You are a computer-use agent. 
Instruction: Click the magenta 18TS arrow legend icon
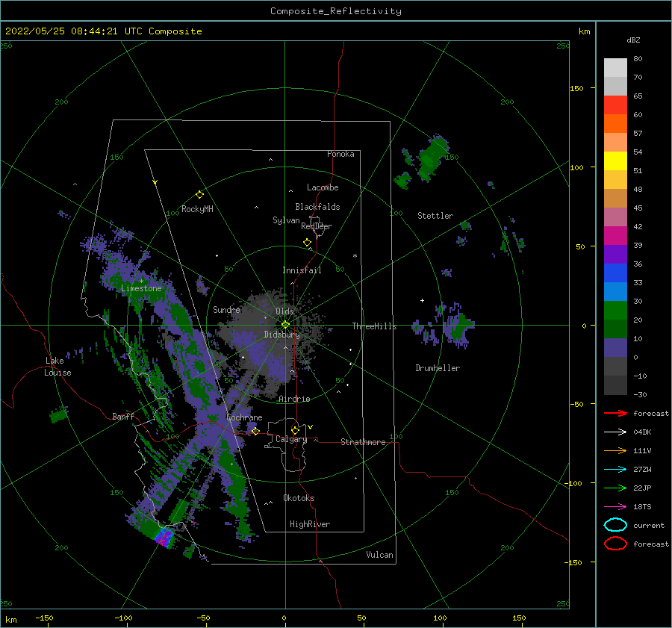tap(615, 507)
